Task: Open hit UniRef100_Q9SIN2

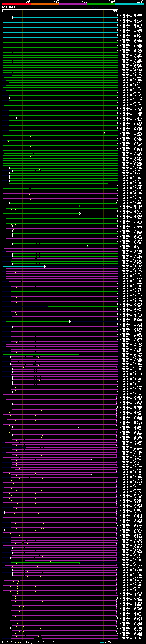Action: click(x=131, y=77)
